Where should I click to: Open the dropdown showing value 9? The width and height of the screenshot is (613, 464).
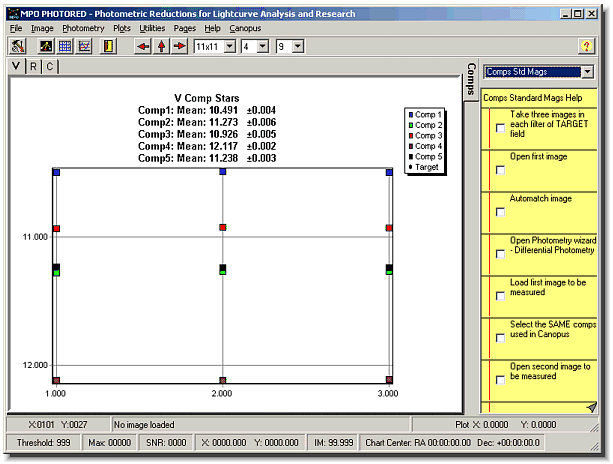coord(298,47)
